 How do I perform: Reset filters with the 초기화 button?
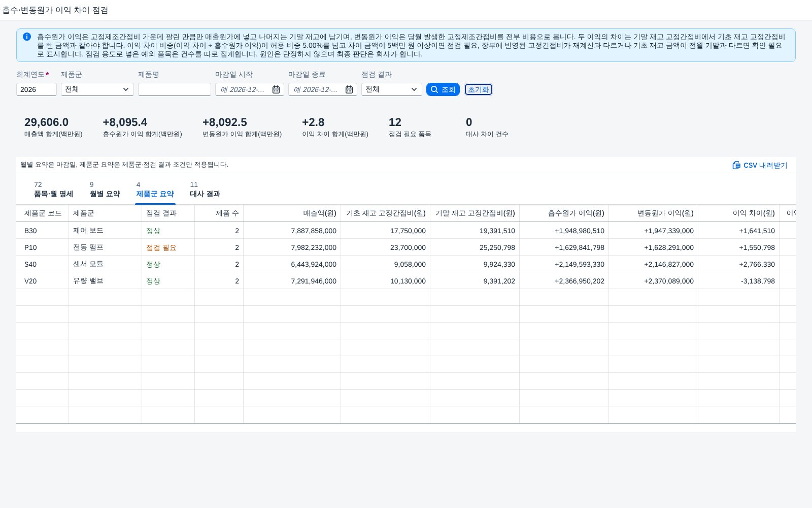pos(479,89)
